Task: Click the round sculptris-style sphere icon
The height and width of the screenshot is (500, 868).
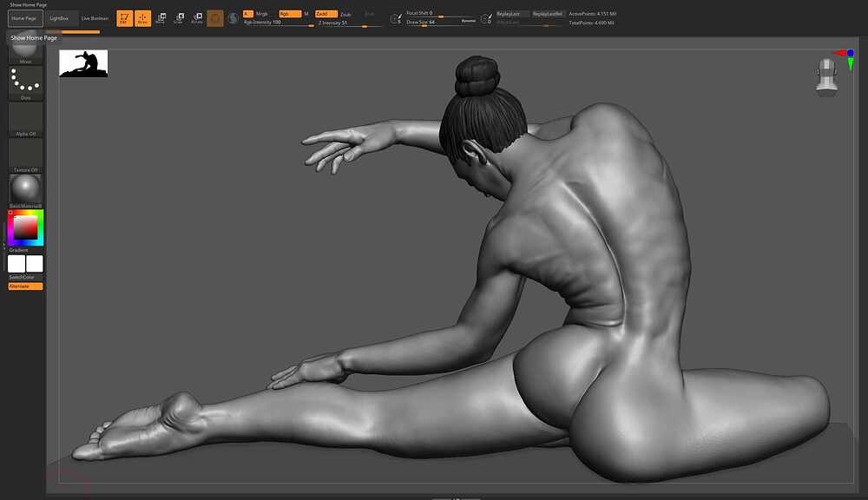Action: point(233,18)
